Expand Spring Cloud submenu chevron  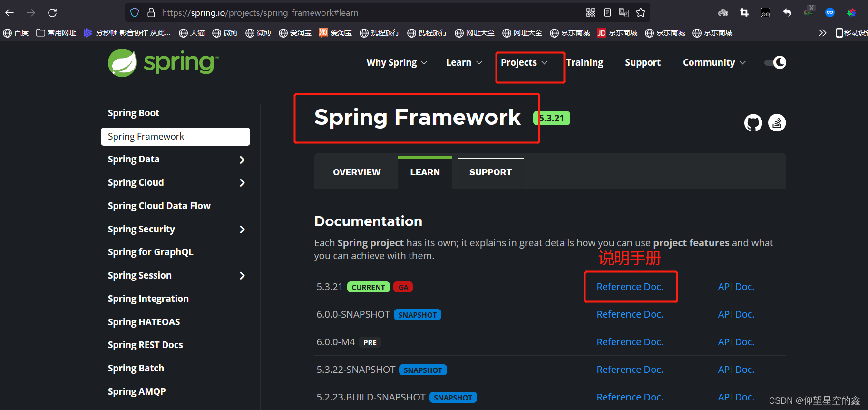pos(242,183)
